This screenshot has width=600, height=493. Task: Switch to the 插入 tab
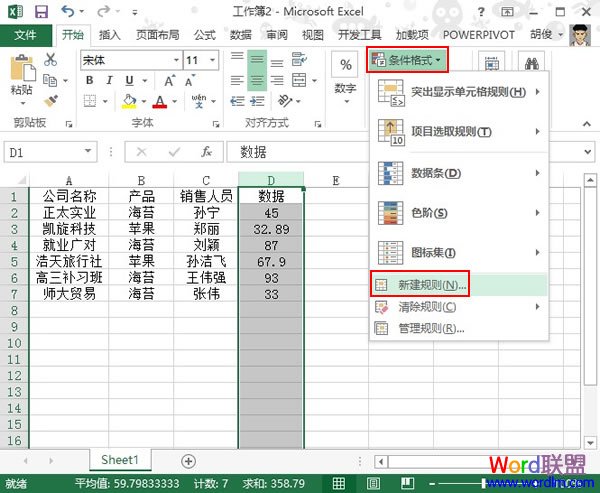point(110,35)
